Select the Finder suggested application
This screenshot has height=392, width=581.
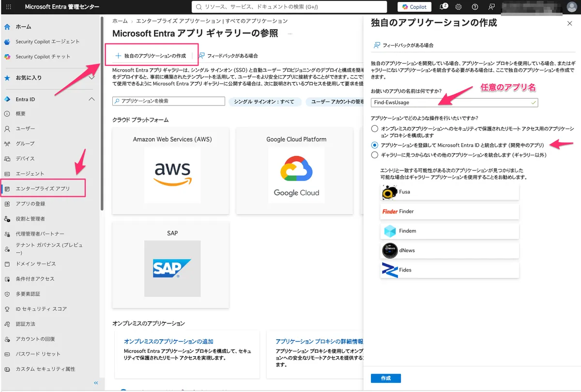(x=449, y=211)
